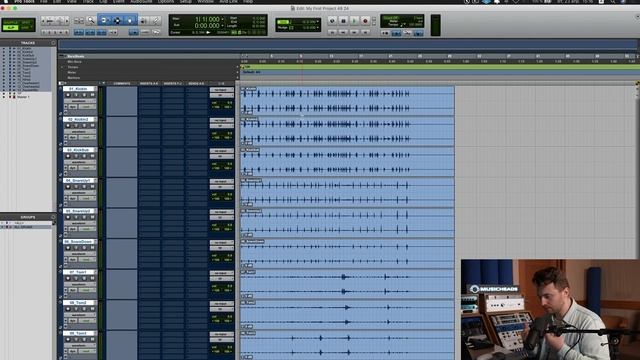Click the transport Record button
The image size is (640, 360).
[x=365, y=20]
